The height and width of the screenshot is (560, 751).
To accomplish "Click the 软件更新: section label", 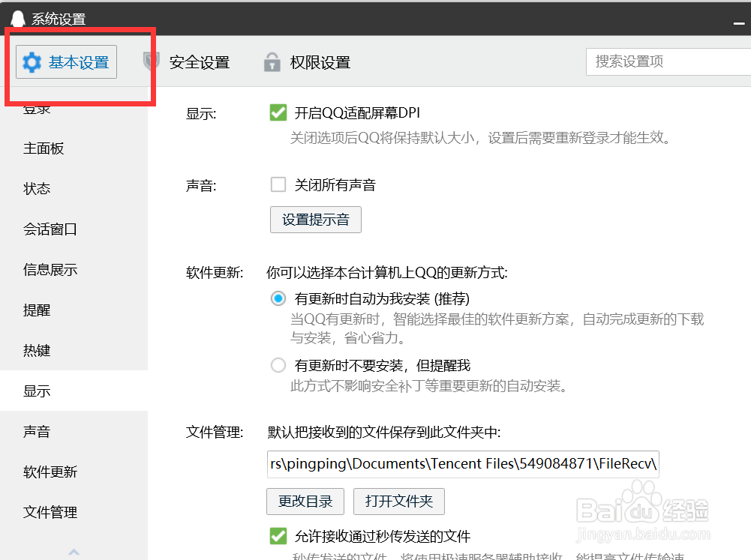I will click(x=215, y=273).
